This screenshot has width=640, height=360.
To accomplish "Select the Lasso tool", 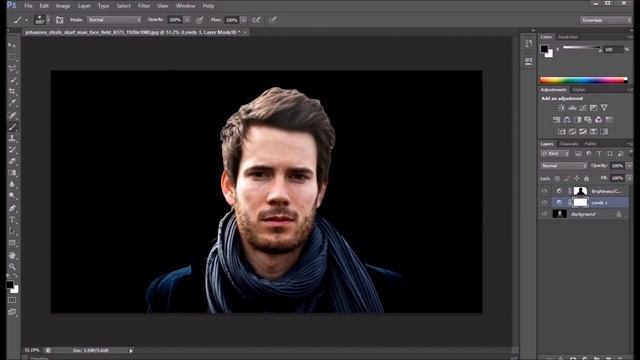I will (x=12, y=68).
